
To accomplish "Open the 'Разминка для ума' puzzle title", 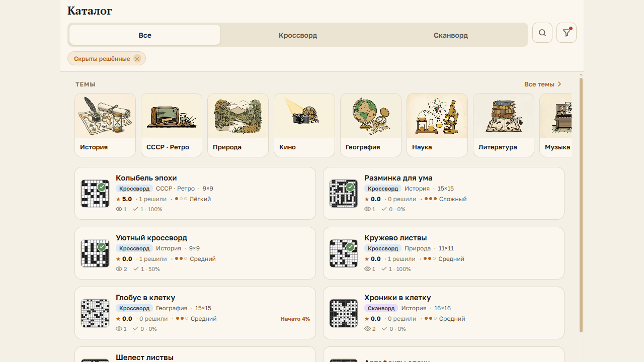I will point(398,178).
